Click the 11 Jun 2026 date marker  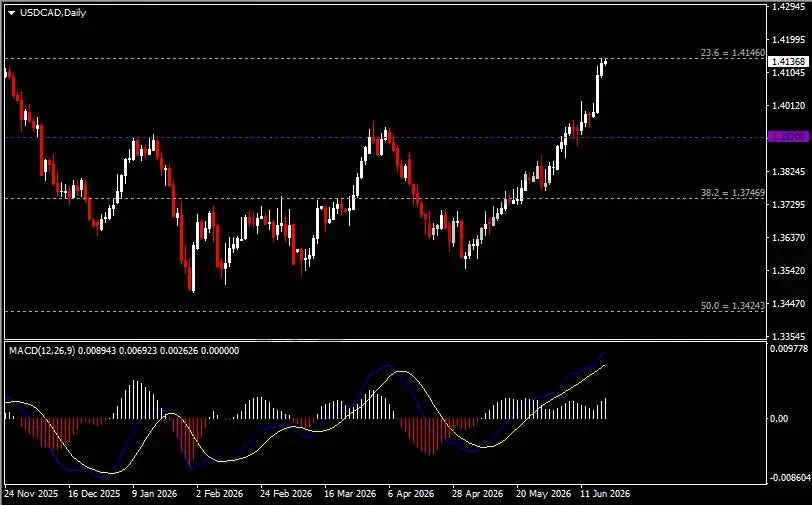coord(605,494)
